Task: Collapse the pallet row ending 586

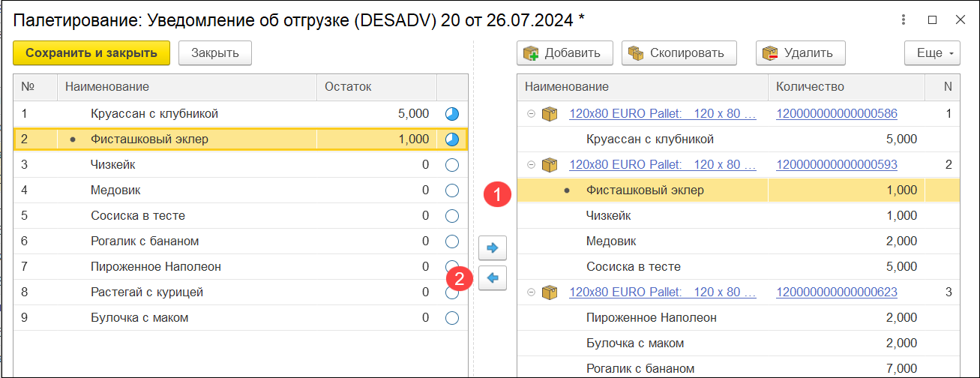Action: coord(531,114)
